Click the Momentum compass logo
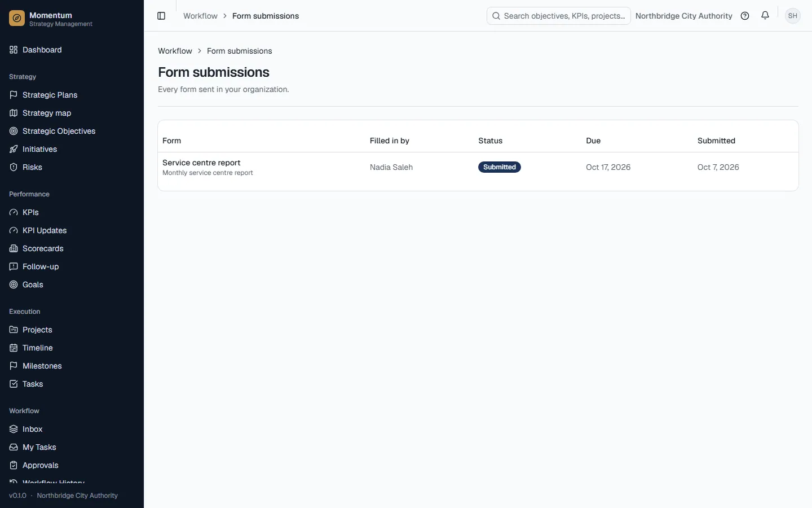 (x=17, y=19)
